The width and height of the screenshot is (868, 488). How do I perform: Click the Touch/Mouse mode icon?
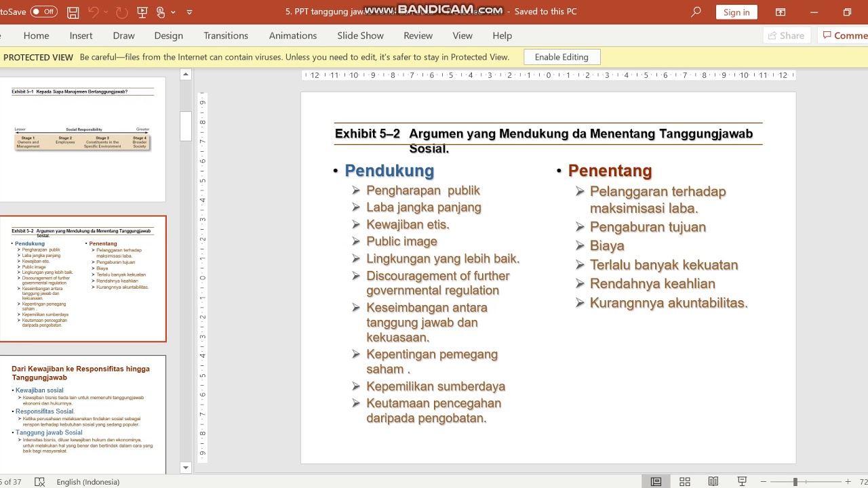(161, 12)
